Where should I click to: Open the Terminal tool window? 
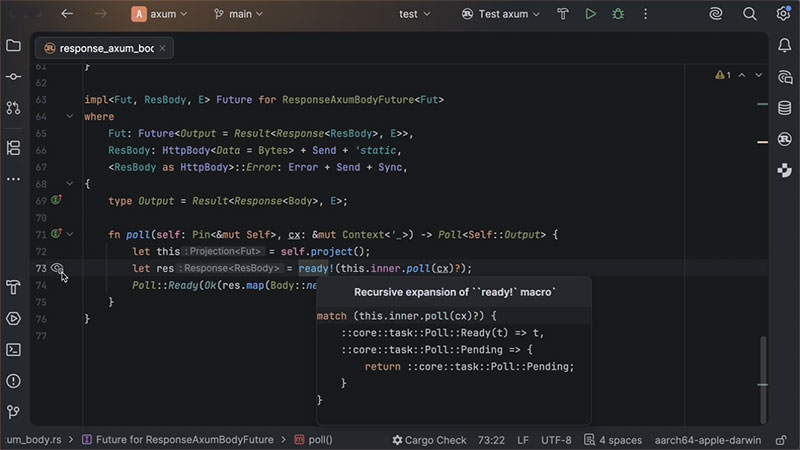click(x=13, y=349)
